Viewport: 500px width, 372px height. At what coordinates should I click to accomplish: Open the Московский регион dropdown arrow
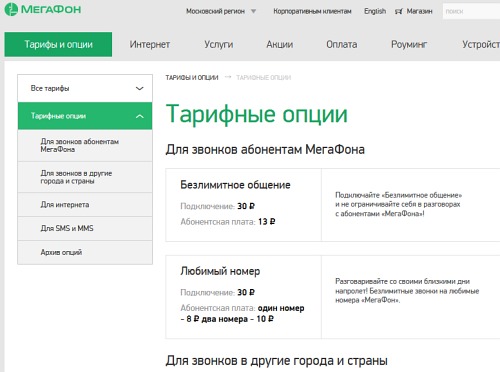253,11
